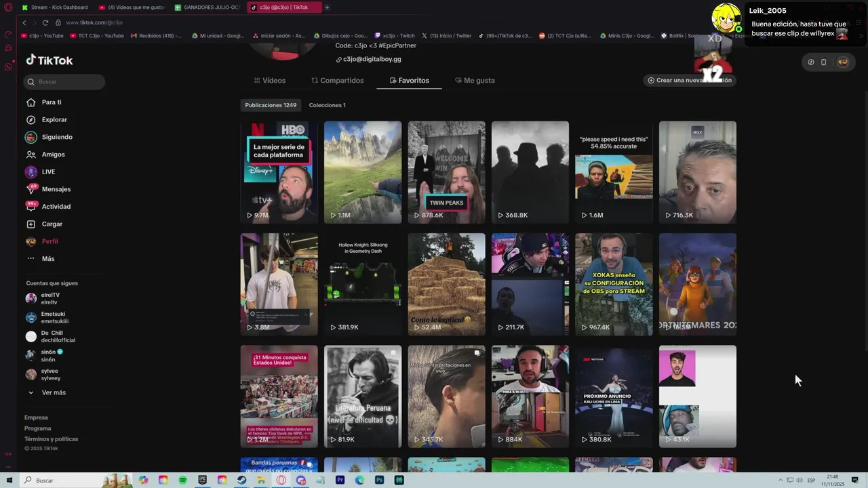Launch Premiere Pro from the taskbar

(340, 480)
